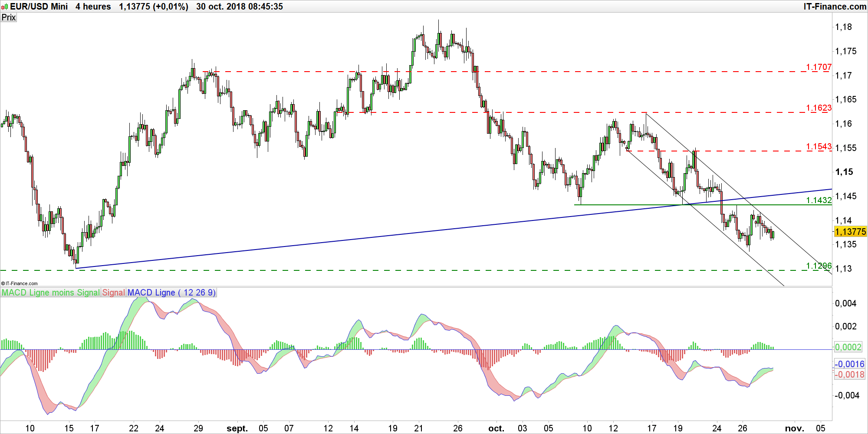Click the 1.1296 support level label

coord(819,266)
